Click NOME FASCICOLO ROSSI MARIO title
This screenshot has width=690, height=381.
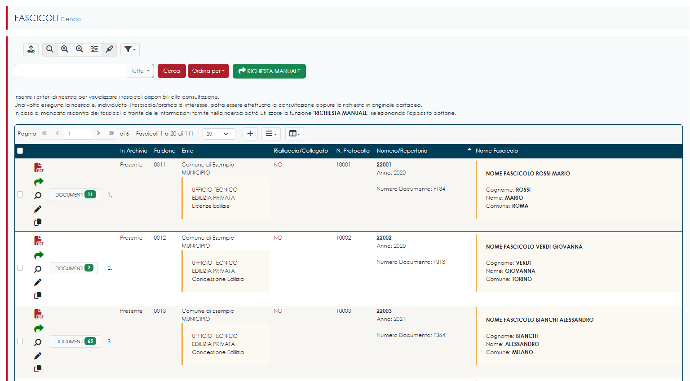[528, 174]
